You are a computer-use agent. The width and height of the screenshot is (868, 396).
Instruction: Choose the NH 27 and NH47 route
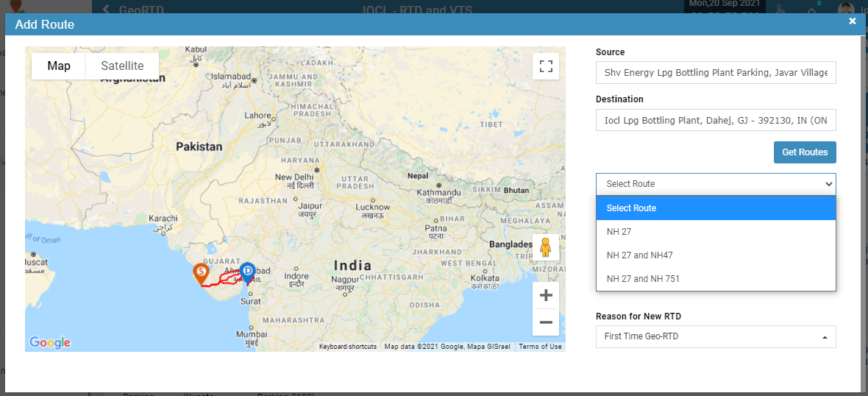coord(716,255)
